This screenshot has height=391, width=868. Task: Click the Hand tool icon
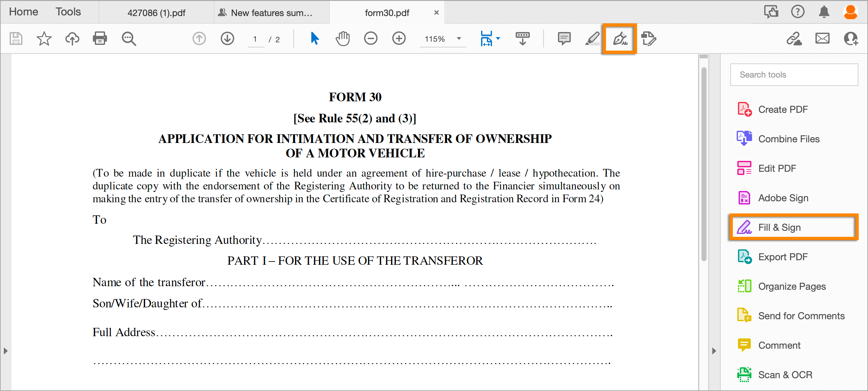click(x=343, y=39)
